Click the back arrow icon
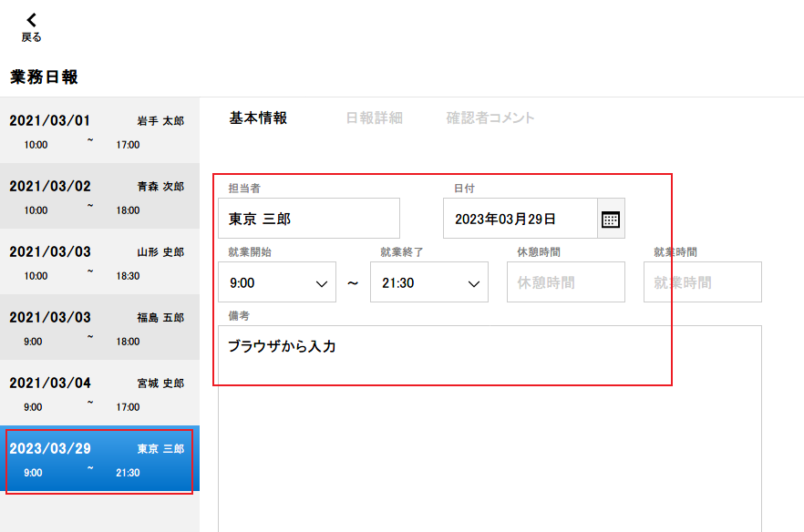The width and height of the screenshot is (804, 532). coord(32,20)
